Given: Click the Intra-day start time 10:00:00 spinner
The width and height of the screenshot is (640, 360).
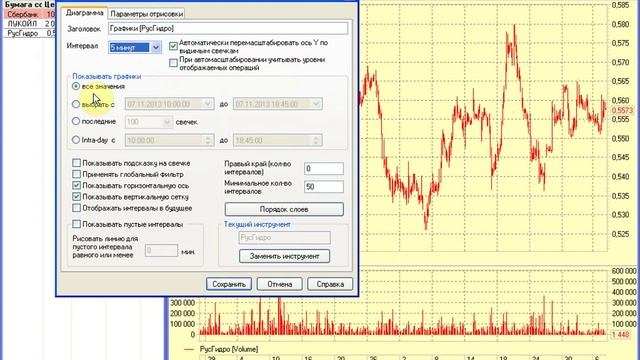Looking at the screenshot, I should 208,140.
